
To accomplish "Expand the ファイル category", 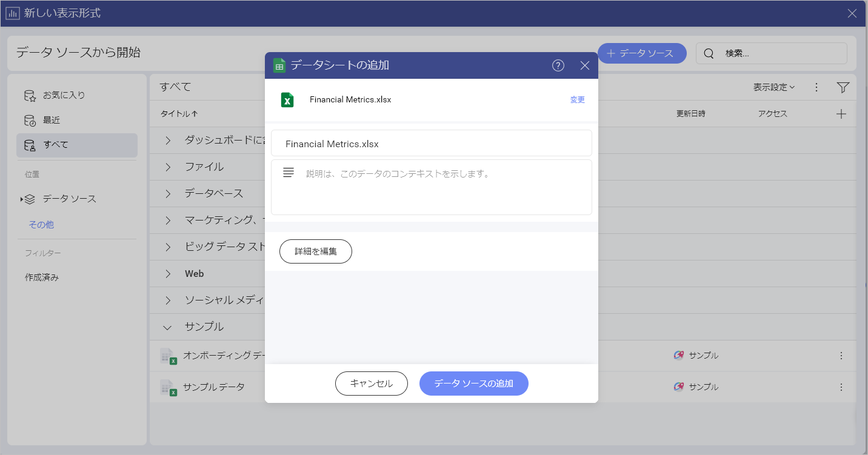I will click(x=169, y=167).
